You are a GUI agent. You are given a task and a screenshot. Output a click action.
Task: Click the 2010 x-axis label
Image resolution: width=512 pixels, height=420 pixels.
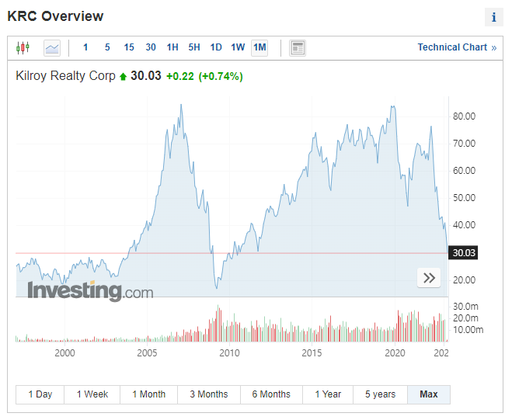click(229, 353)
